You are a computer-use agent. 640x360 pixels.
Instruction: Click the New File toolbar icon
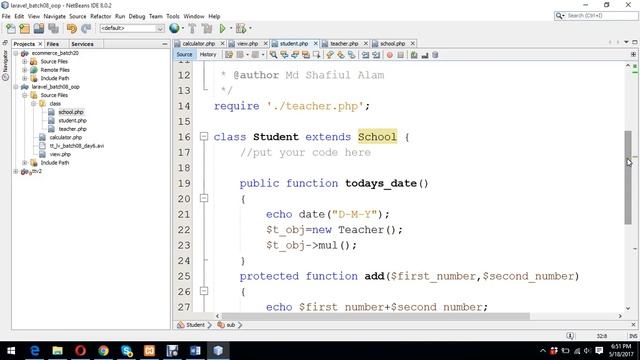click(11, 29)
